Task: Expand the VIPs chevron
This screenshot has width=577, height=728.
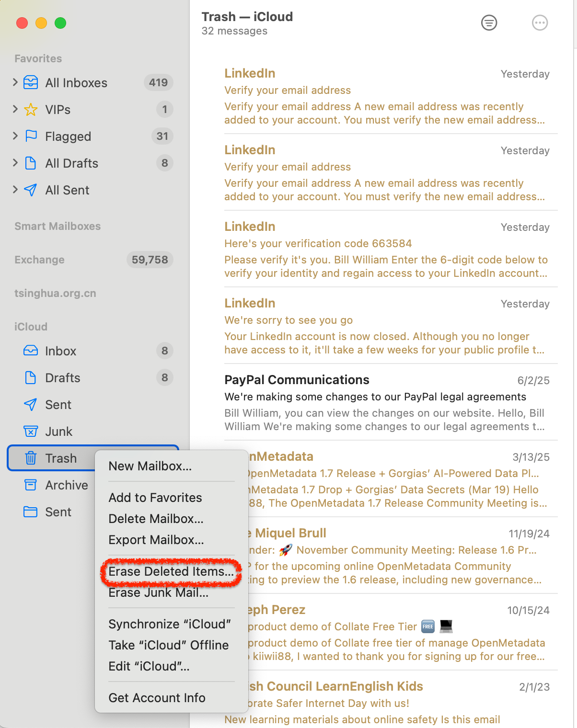Action: (x=15, y=109)
